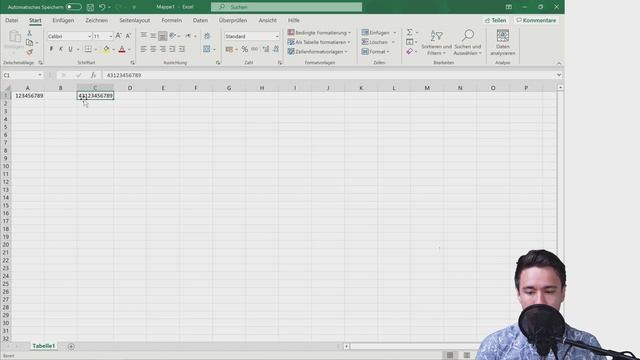Click the wrap text icon
Screen dimensions: 640x360
pyautogui.click(x=207, y=36)
